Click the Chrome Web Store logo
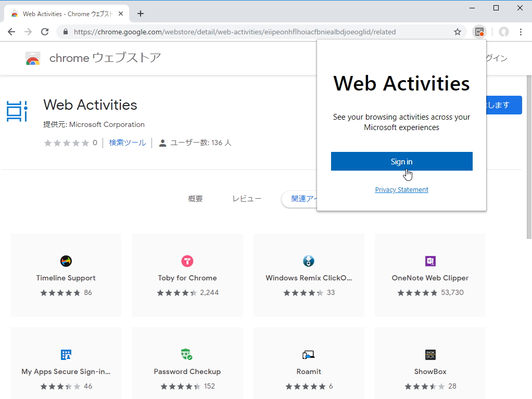The height and width of the screenshot is (399, 532). click(33, 58)
